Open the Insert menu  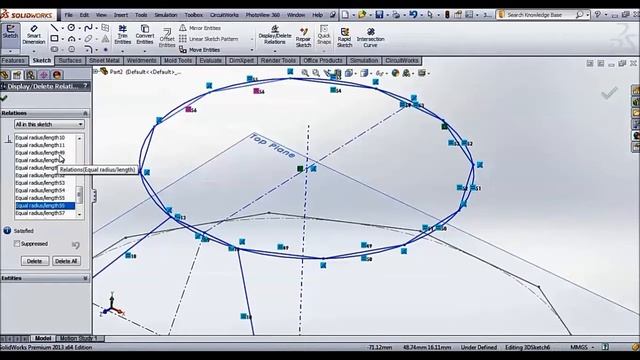coord(120,15)
